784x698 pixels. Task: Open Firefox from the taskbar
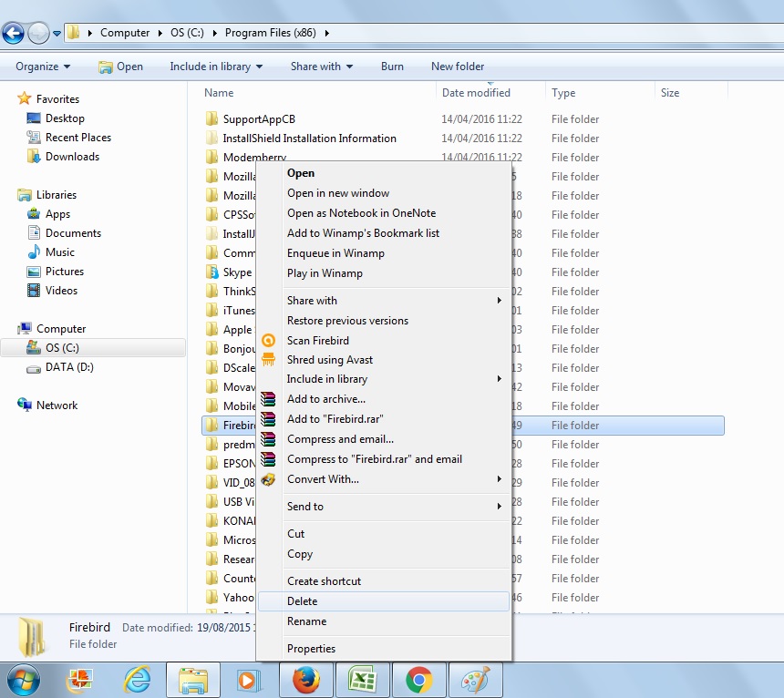click(x=306, y=680)
